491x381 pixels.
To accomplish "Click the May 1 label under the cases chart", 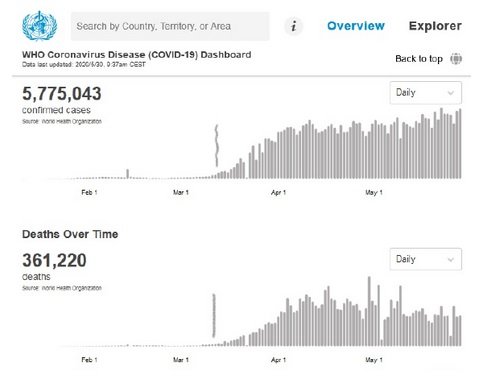I will 374,192.
